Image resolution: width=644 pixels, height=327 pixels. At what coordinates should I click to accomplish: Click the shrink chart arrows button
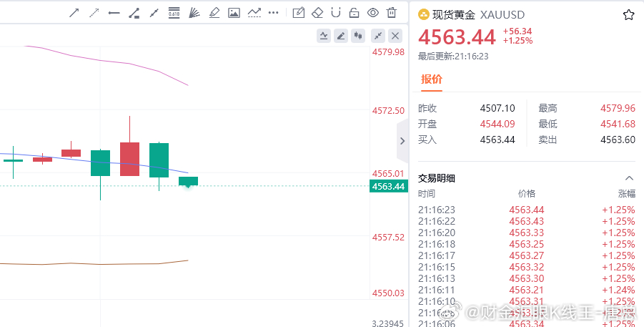click(378, 36)
